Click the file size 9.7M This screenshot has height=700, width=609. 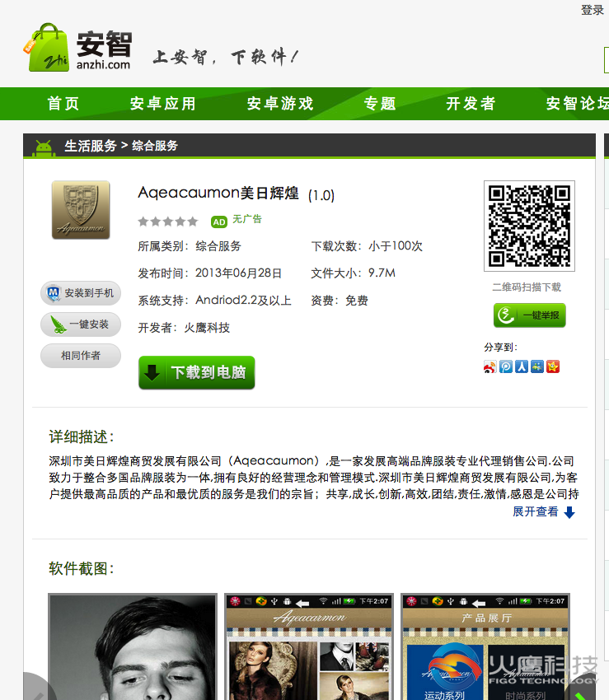coord(382,273)
